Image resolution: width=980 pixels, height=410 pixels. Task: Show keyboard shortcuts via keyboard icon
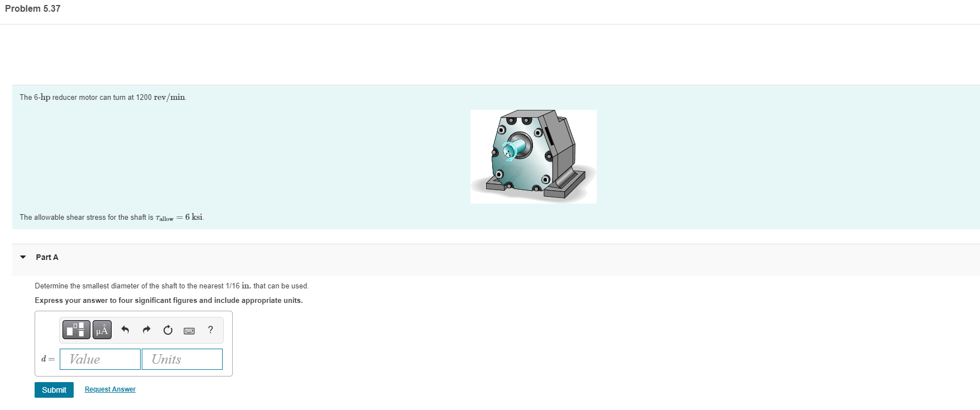(x=189, y=330)
